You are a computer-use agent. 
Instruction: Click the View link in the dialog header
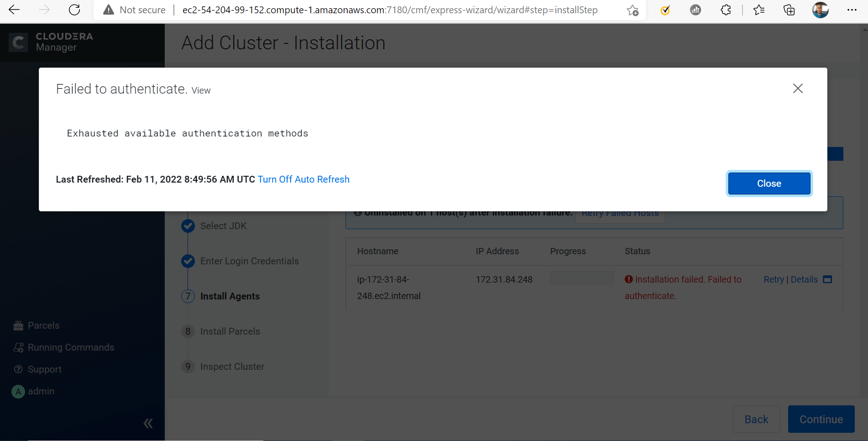coord(201,90)
